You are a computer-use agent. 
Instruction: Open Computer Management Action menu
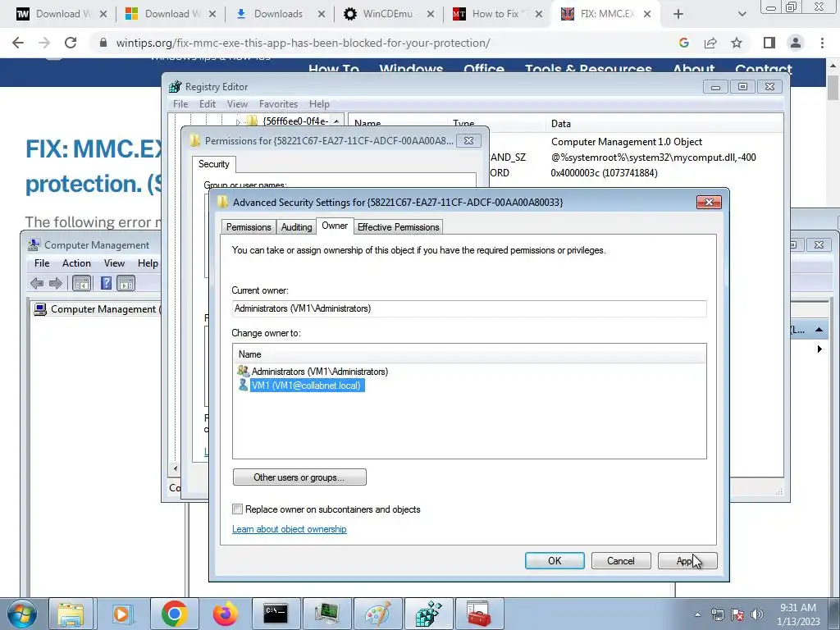(x=76, y=263)
